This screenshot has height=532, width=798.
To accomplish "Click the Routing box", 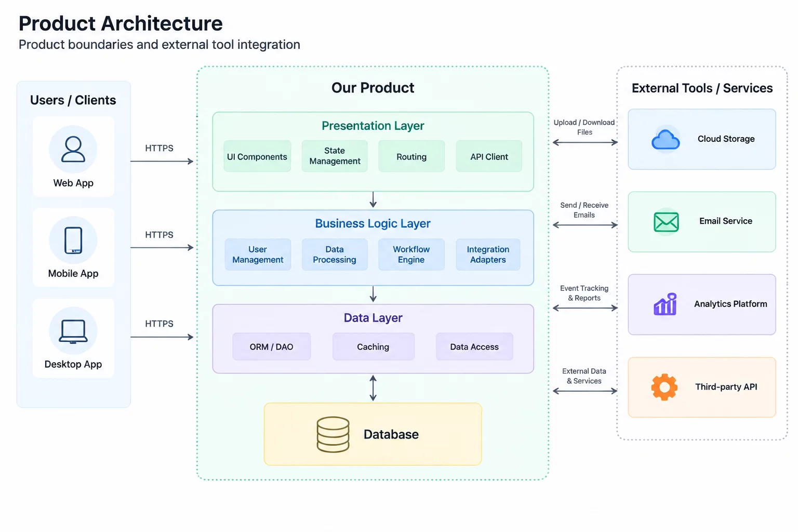I will pos(411,156).
